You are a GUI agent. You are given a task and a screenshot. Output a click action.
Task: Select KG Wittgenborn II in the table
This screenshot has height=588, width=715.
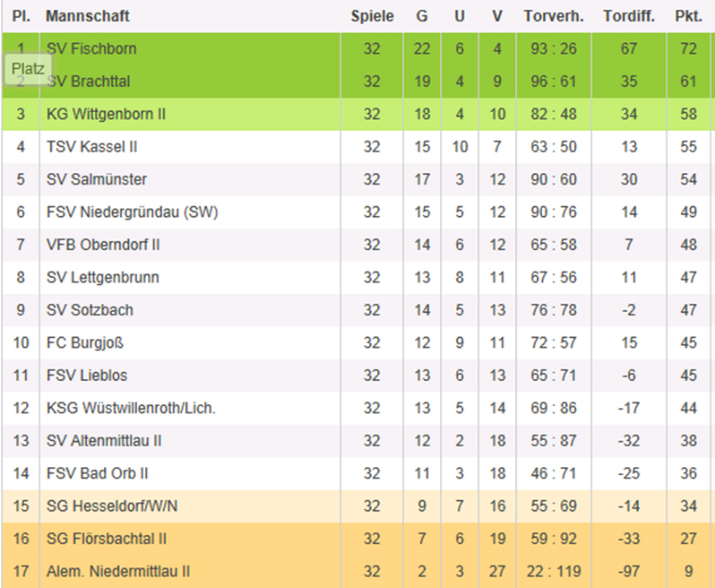(106, 114)
